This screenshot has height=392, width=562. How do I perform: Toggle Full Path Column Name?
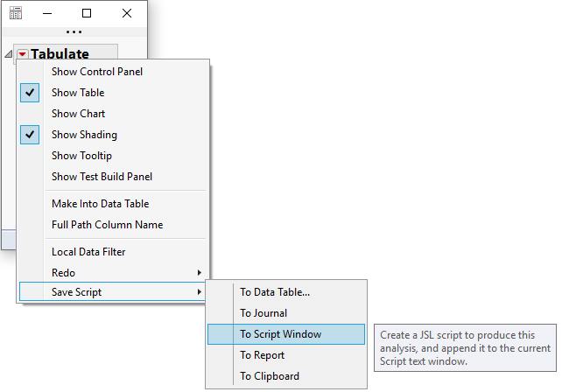click(107, 225)
